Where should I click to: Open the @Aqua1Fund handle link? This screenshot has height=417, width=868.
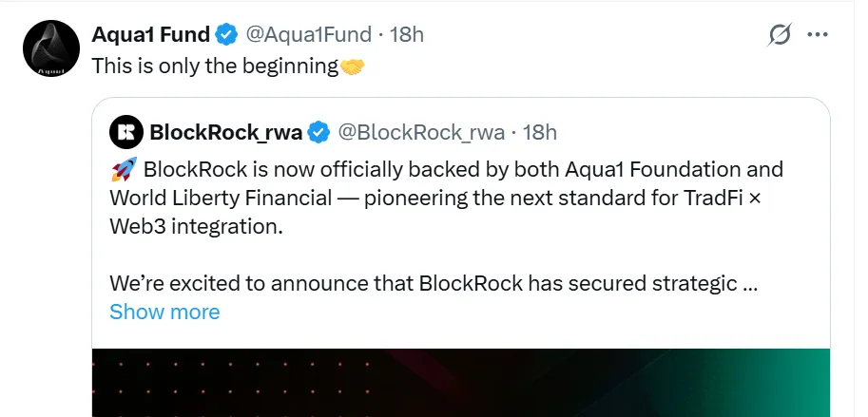pyautogui.click(x=308, y=35)
